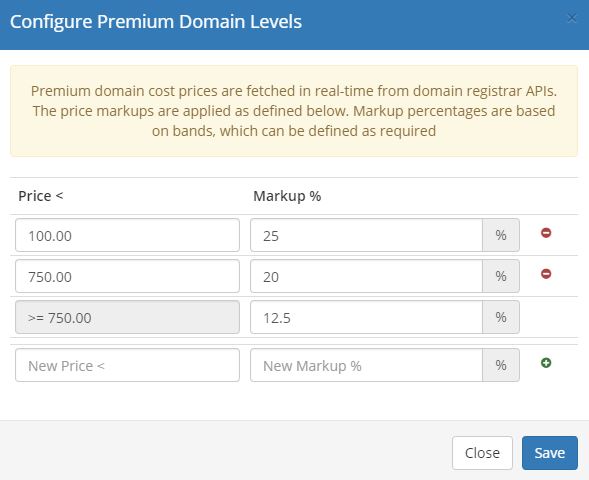589x480 pixels.
Task: Click the Price < column header
Action: [x=41, y=196]
